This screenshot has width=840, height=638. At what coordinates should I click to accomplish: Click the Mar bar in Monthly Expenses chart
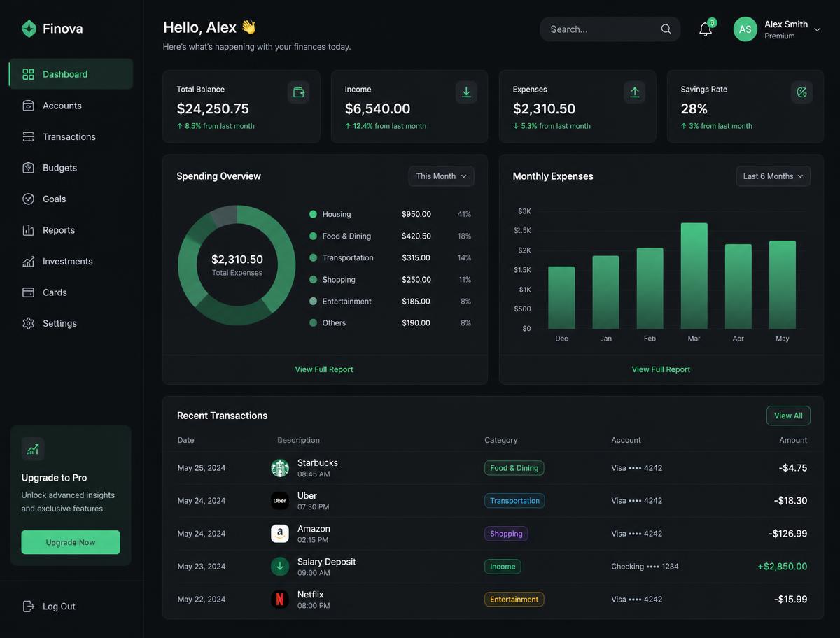694,276
